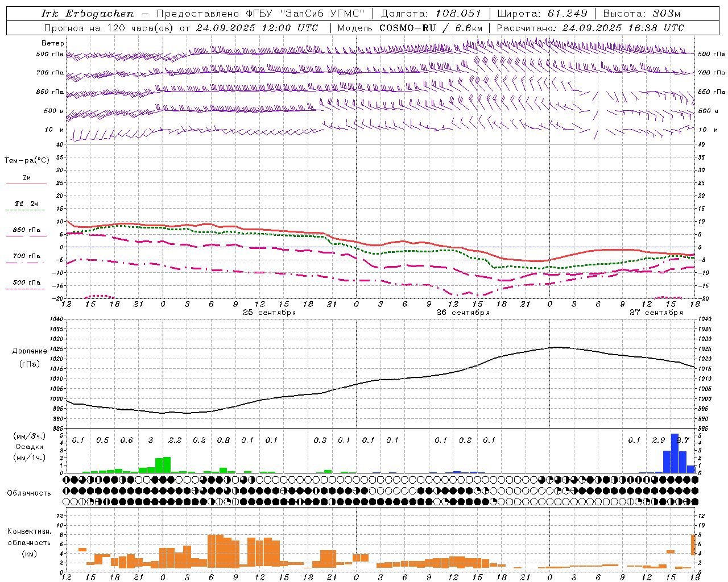This screenshot has height=582, width=728.
Task: Click the '0.6' precipitation value
Action: (126, 440)
